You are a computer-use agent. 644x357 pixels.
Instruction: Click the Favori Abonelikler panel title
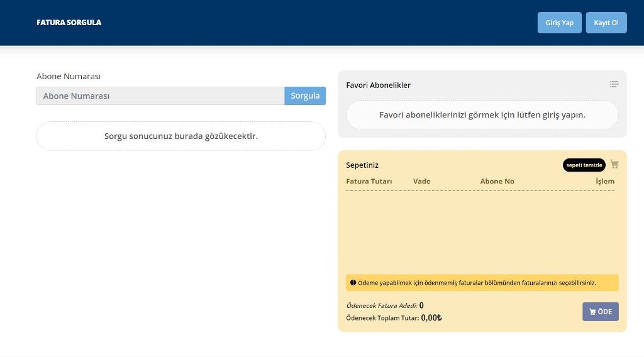(x=378, y=85)
